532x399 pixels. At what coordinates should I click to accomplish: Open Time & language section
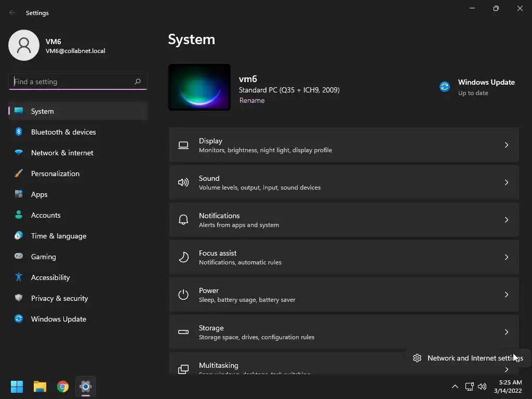pyautogui.click(x=58, y=236)
